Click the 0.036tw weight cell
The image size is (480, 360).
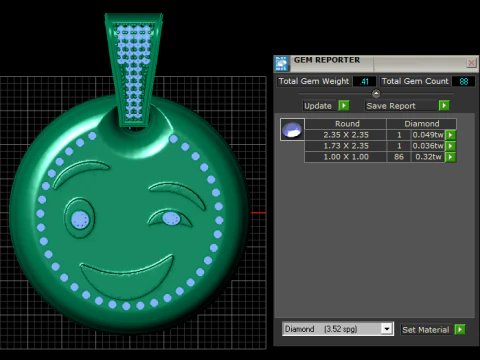tap(428, 146)
